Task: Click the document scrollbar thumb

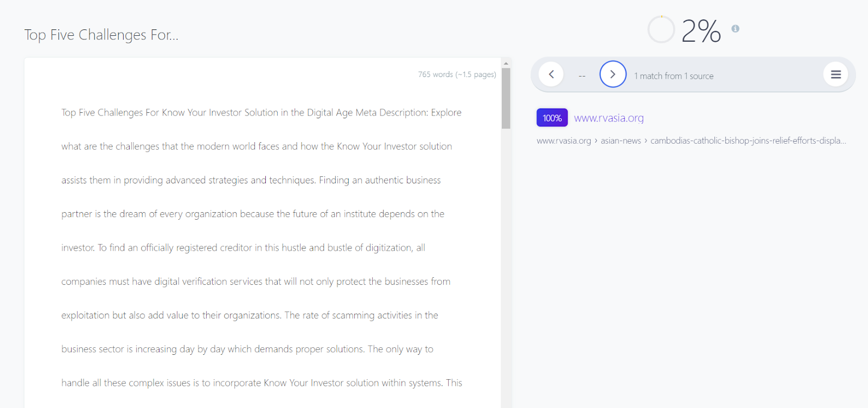Action: (506, 98)
